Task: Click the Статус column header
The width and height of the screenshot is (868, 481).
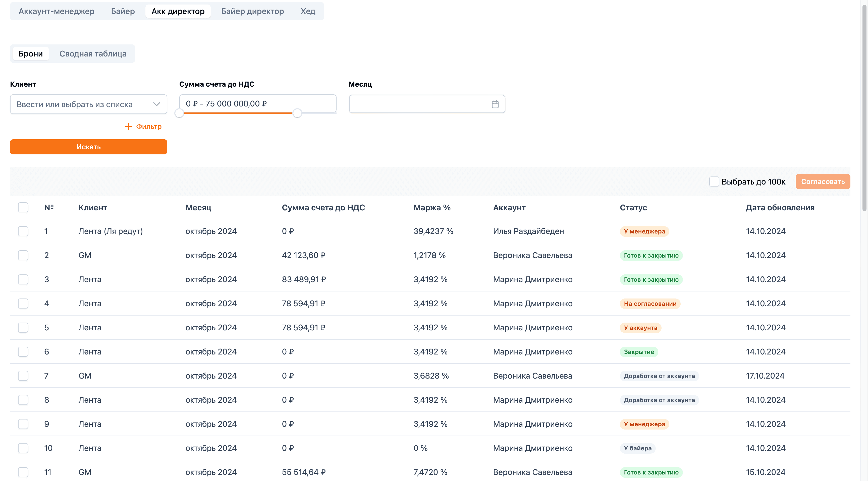Action: tap(633, 208)
